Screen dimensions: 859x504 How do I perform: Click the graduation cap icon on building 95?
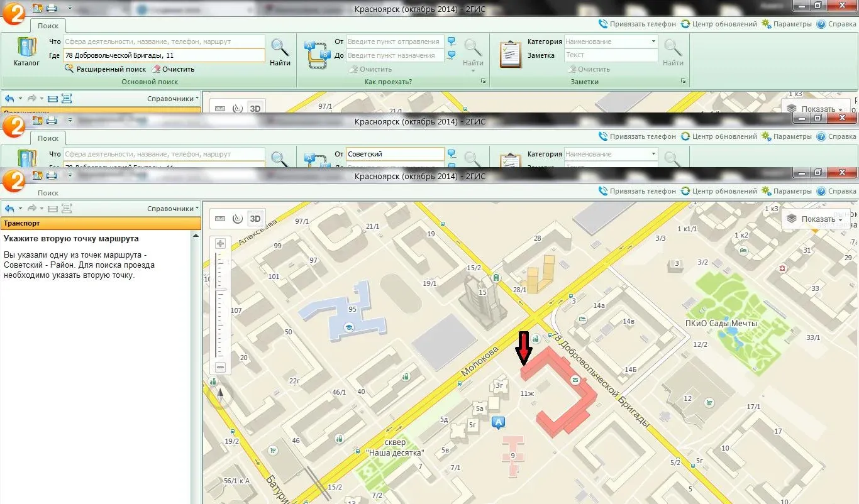(348, 327)
